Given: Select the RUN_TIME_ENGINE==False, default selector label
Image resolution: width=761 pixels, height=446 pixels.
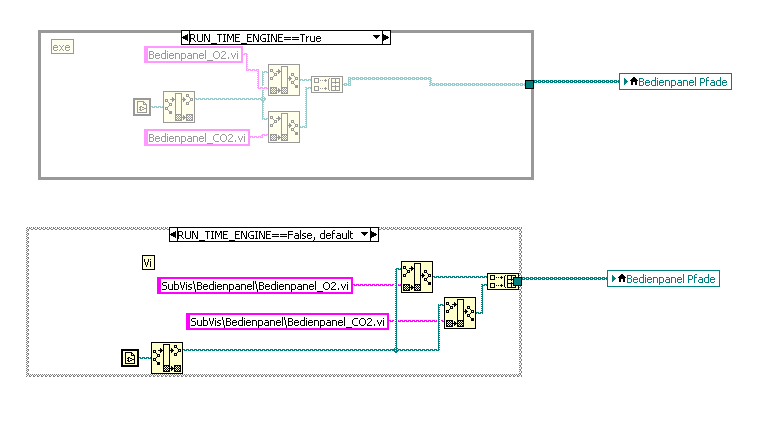Looking at the screenshot, I should click(x=265, y=235).
